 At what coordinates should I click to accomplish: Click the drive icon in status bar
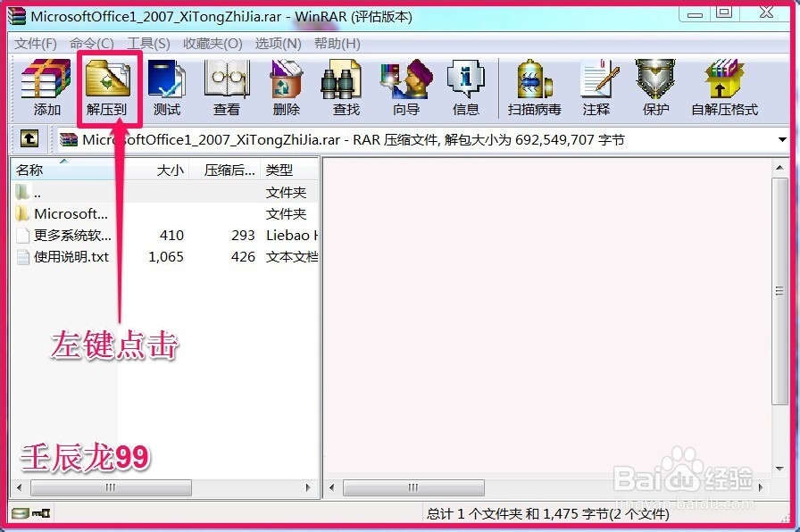point(21,513)
